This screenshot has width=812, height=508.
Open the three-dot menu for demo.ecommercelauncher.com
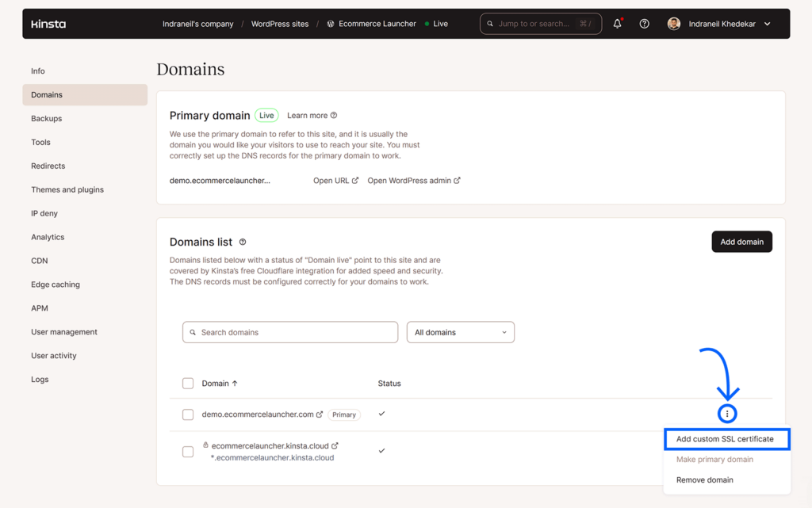point(727,414)
